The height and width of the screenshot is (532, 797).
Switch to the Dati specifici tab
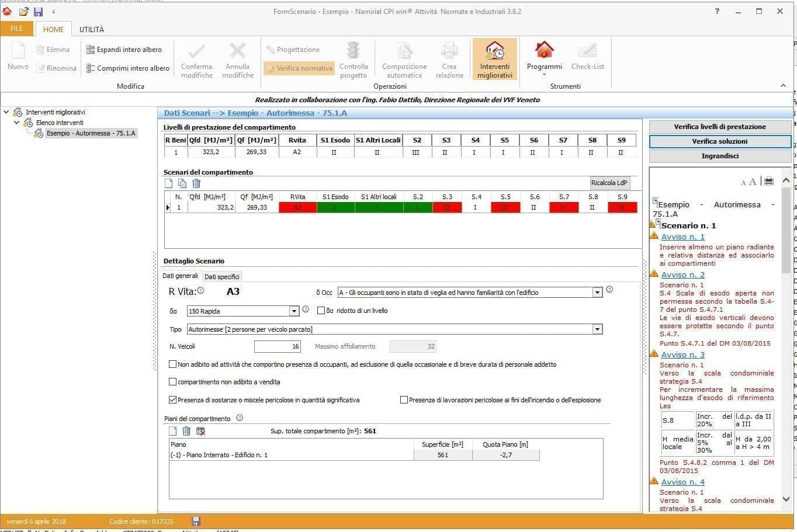tap(221, 277)
